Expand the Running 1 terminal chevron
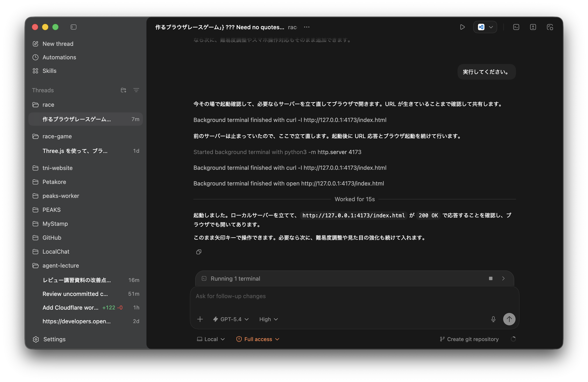Viewport: 588px width, 382px height. pos(503,278)
